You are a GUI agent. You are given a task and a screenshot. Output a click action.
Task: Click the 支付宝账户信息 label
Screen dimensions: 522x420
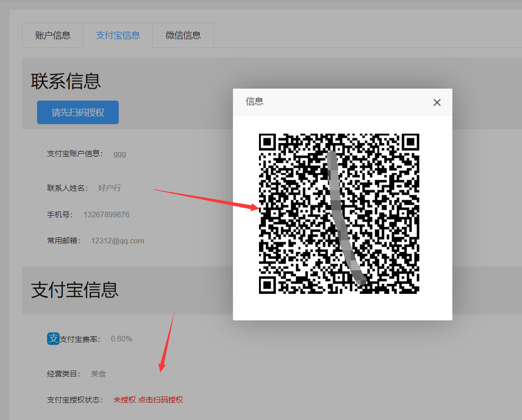click(75, 154)
